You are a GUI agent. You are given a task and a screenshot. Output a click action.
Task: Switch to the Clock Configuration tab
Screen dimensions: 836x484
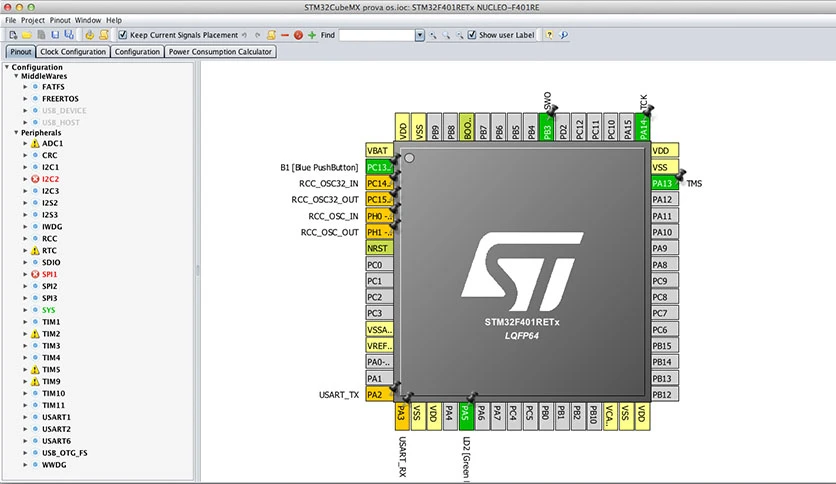(73, 52)
